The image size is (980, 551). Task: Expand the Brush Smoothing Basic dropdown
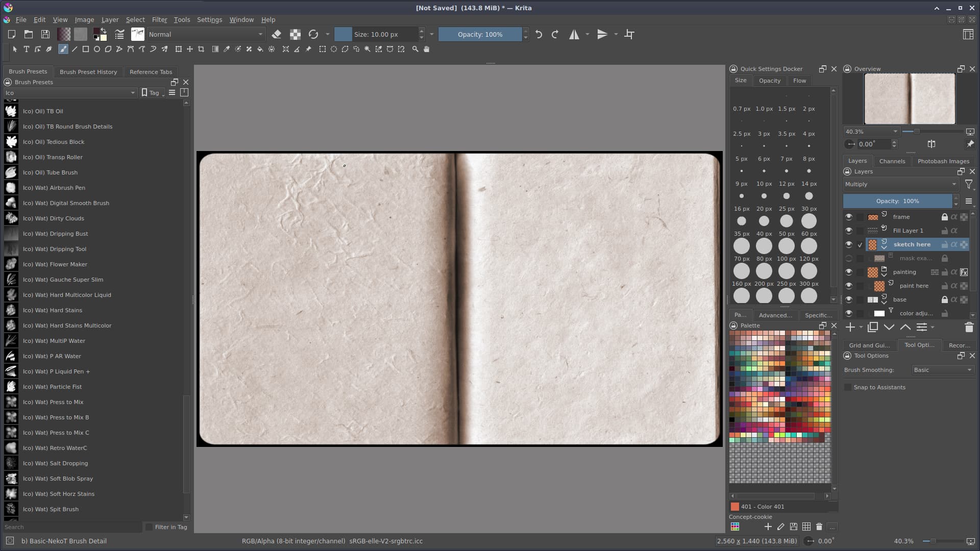point(942,370)
